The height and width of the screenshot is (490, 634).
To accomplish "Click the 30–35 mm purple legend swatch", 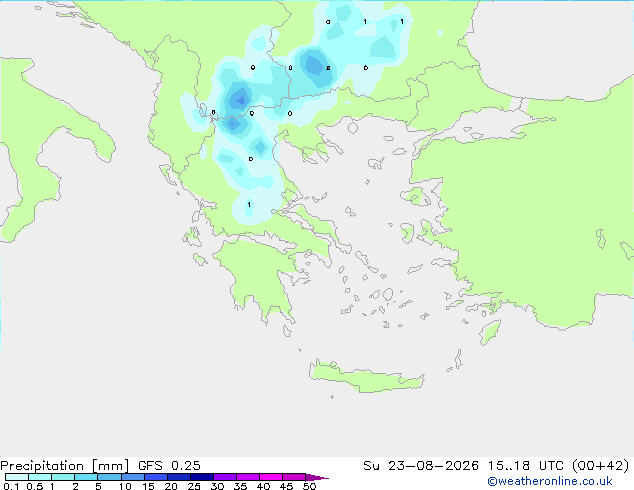I will [x=225, y=477].
